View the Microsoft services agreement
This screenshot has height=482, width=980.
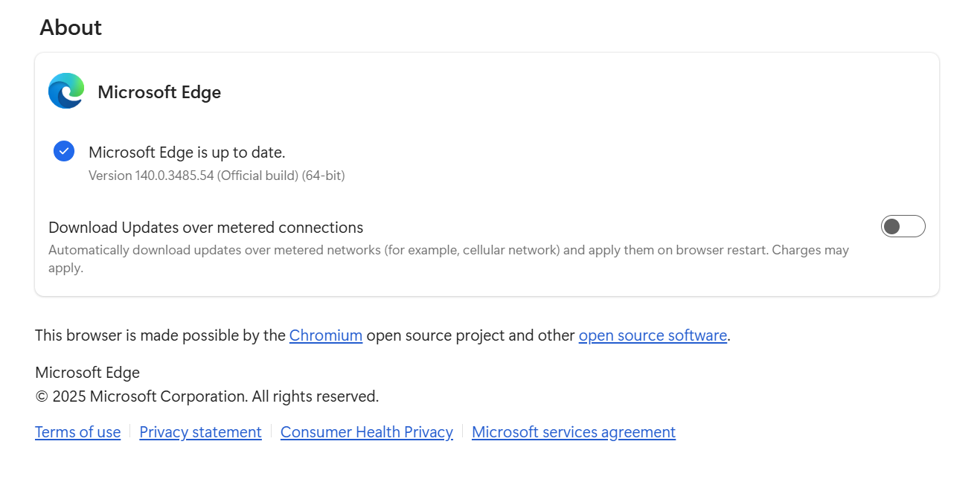(573, 431)
